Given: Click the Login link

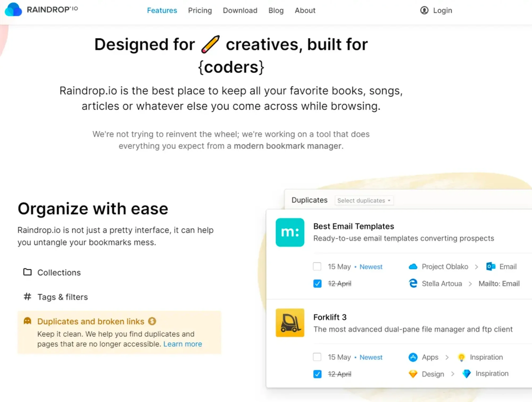Looking at the screenshot, I should tap(443, 10).
